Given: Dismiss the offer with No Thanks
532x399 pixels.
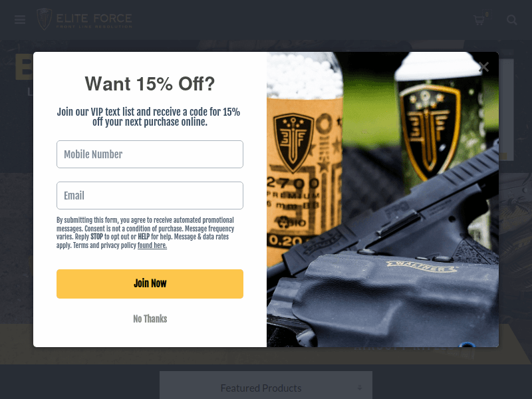Looking at the screenshot, I should pyautogui.click(x=150, y=319).
